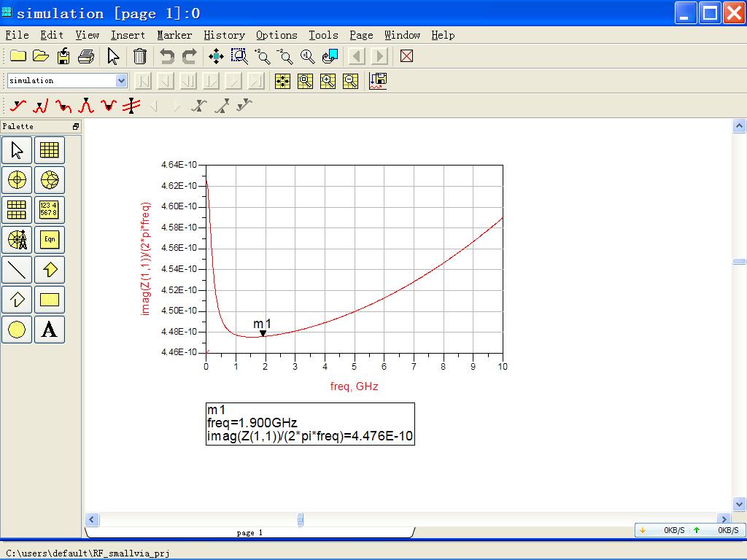Open the simulation dataset dropdown
This screenshot has height=560, width=747.
coord(121,81)
